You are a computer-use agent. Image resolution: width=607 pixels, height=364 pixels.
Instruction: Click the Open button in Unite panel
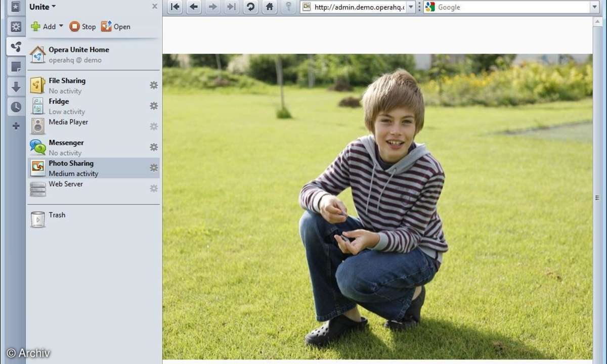pyautogui.click(x=116, y=27)
